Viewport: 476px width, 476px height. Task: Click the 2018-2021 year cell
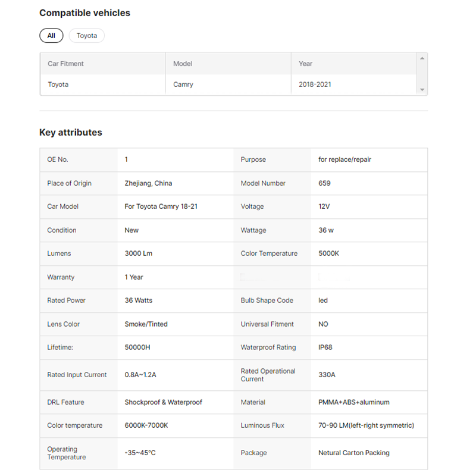tap(315, 84)
